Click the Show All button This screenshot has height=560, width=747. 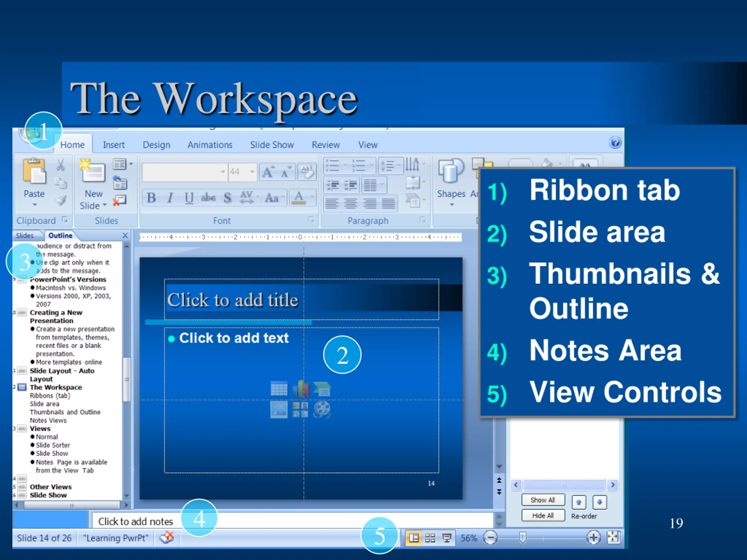[x=543, y=500]
